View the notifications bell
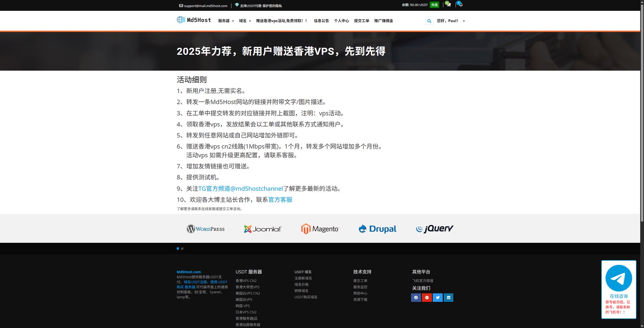 [x=460, y=4]
